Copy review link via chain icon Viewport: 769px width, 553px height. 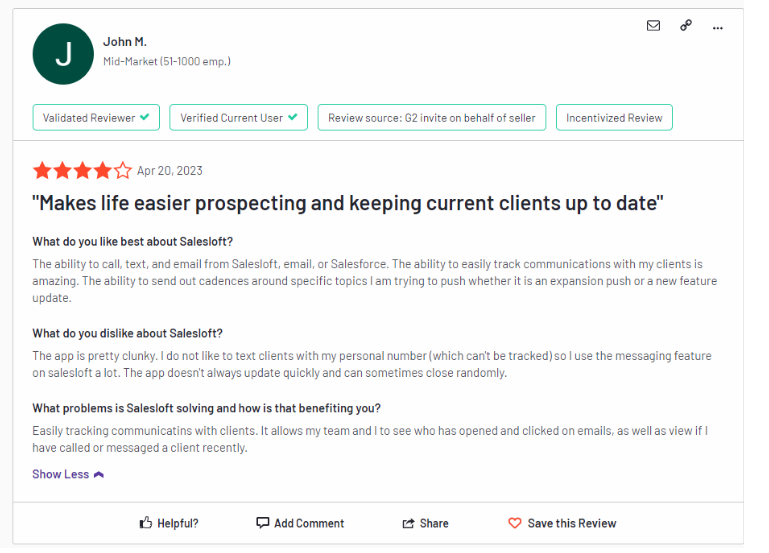[x=686, y=25]
